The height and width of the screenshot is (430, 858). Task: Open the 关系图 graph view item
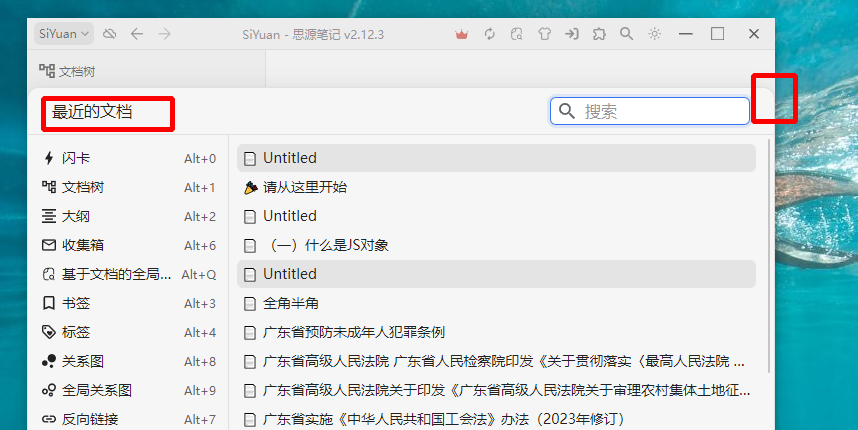click(x=83, y=361)
